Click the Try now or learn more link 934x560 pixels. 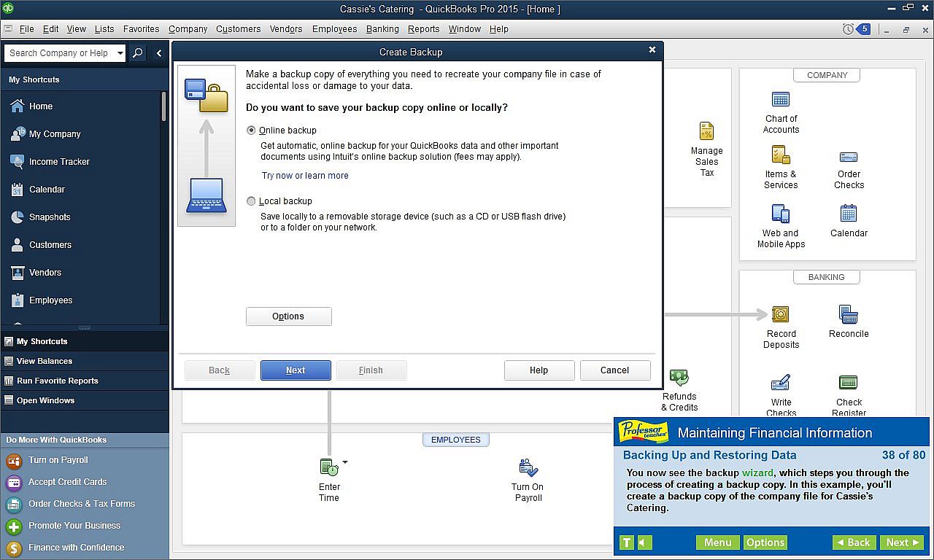point(305,176)
